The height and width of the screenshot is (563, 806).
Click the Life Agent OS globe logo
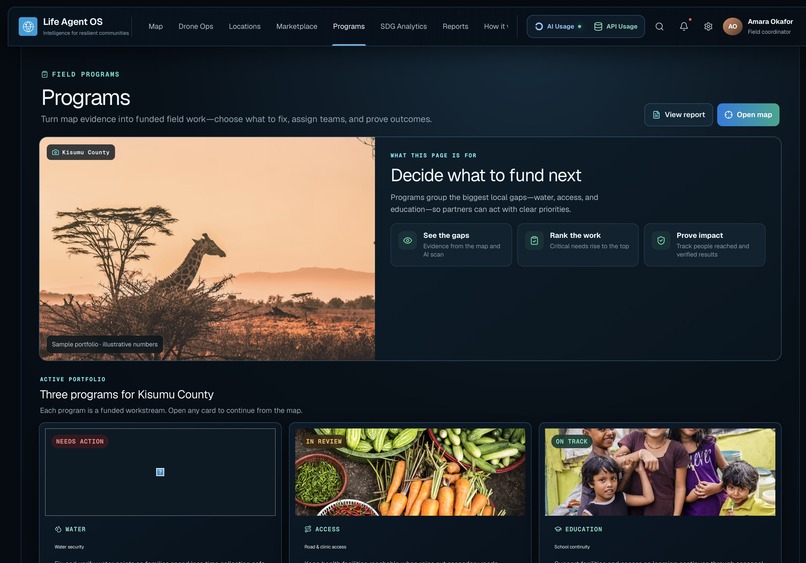pos(28,26)
